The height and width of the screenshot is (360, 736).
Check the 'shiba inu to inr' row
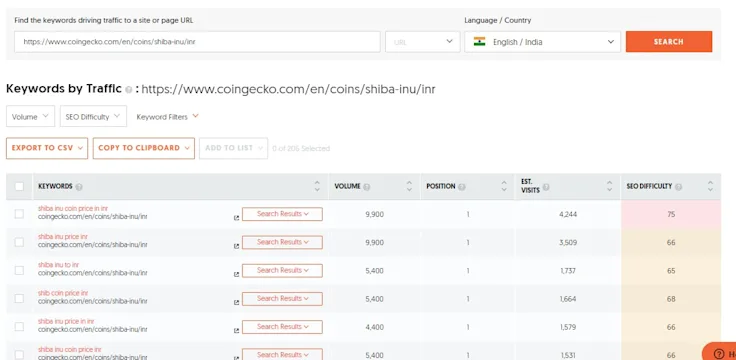pyautogui.click(x=19, y=270)
